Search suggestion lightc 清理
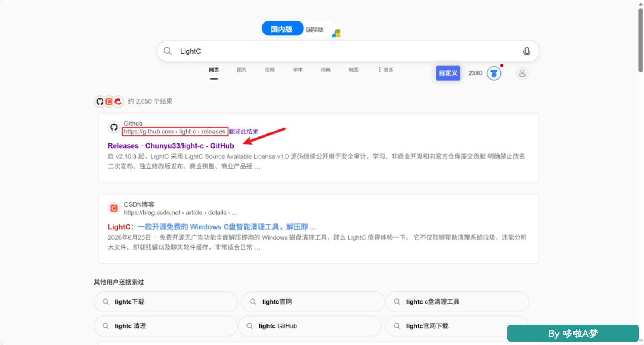This screenshot has width=644, height=345. click(165, 326)
